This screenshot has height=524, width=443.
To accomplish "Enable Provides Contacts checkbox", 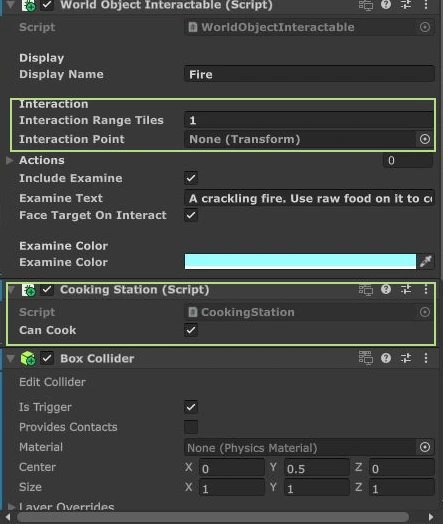I will pyautogui.click(x=191, y=427).
